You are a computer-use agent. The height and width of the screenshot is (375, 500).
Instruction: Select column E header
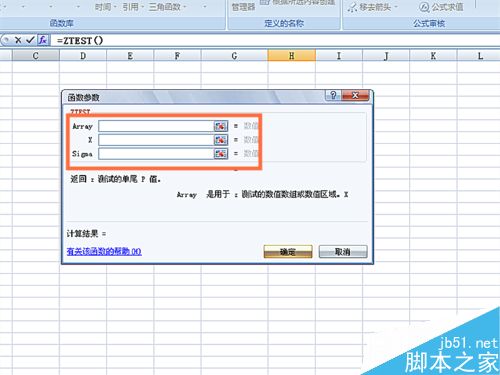click(130, 56)
